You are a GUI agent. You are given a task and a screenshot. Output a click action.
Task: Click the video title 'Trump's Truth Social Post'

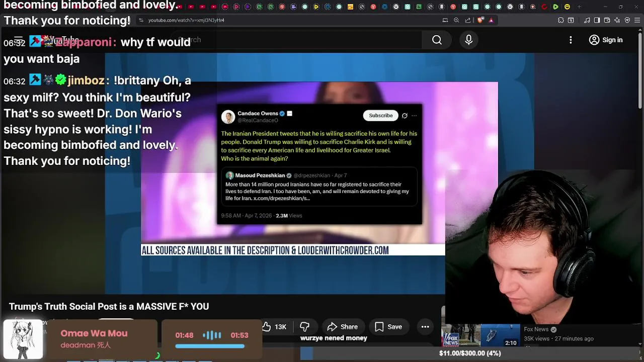click(109, 306)
